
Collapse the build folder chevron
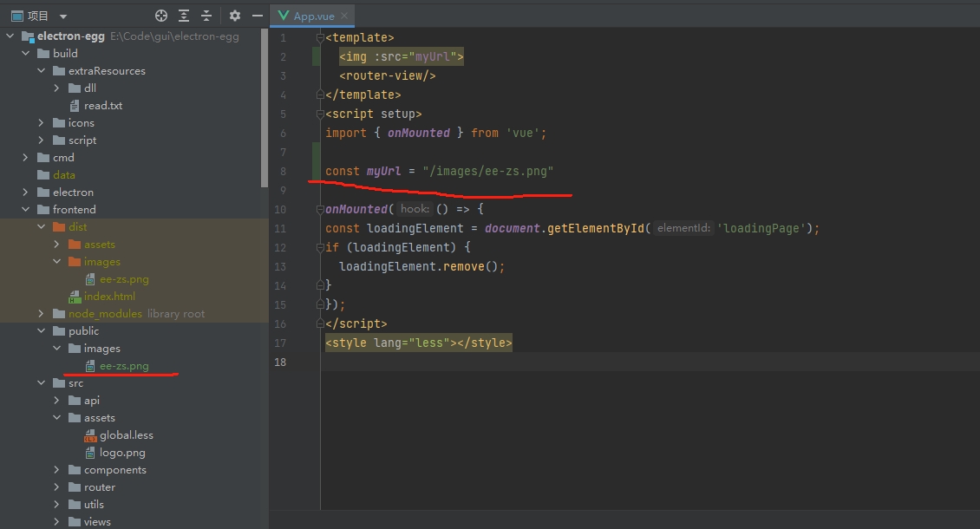coord(26,54)
